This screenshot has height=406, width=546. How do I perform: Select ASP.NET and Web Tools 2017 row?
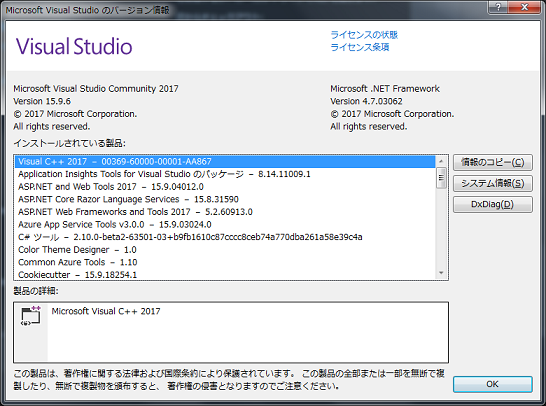(225, 187)
